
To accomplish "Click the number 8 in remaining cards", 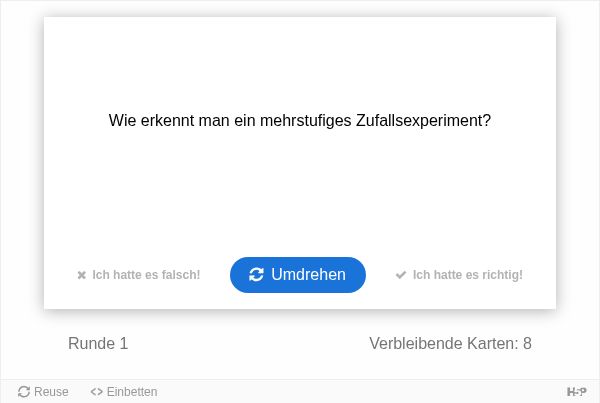I will pos(527,343).
